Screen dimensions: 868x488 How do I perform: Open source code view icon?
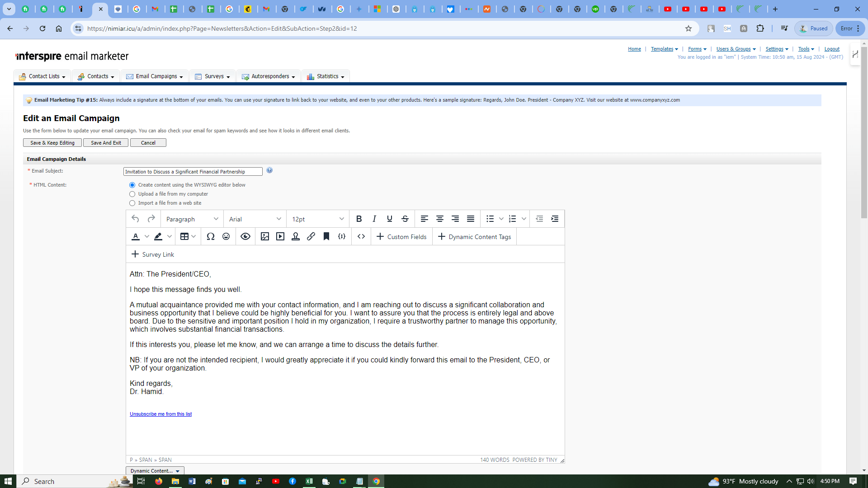(361, 236)
